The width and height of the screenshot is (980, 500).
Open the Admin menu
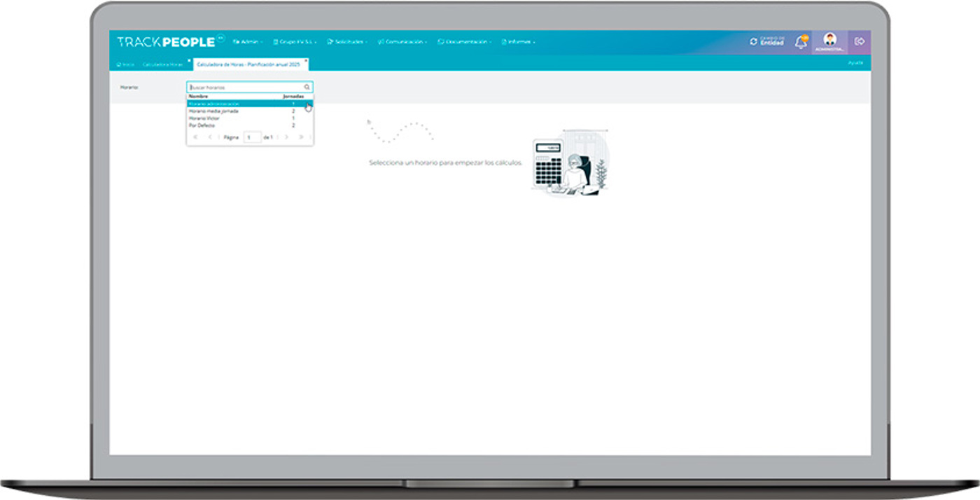coord(248,42)
